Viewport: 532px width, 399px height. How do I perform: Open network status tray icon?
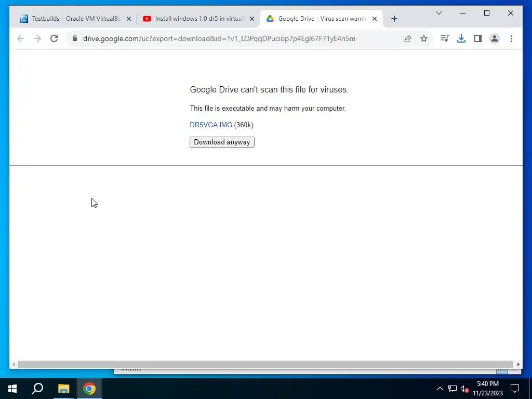tap(453, 389)
